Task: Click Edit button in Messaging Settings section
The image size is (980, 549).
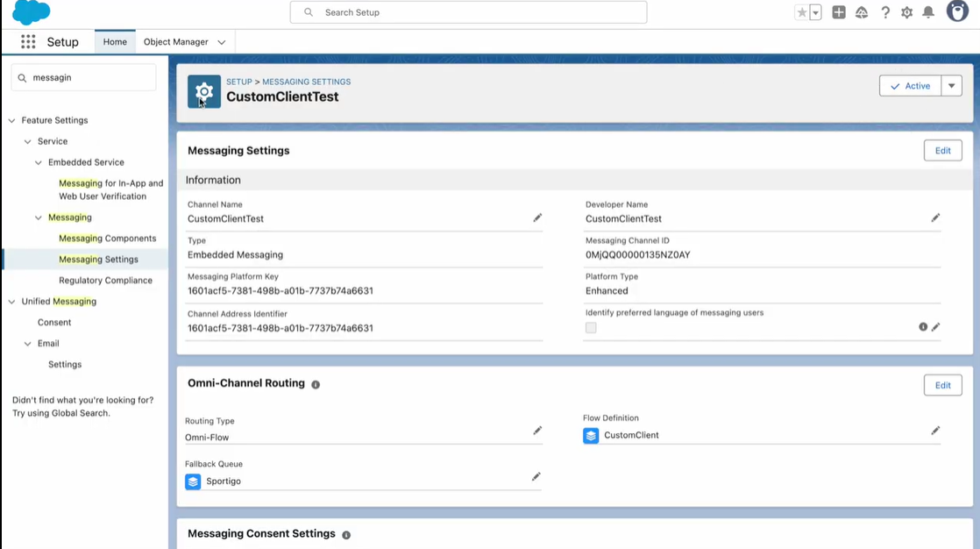Action: coord(942,151)
